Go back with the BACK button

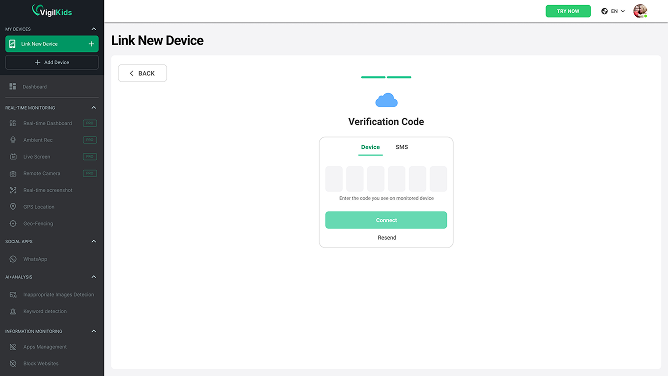pyautogui.click(x=142, y=73)
